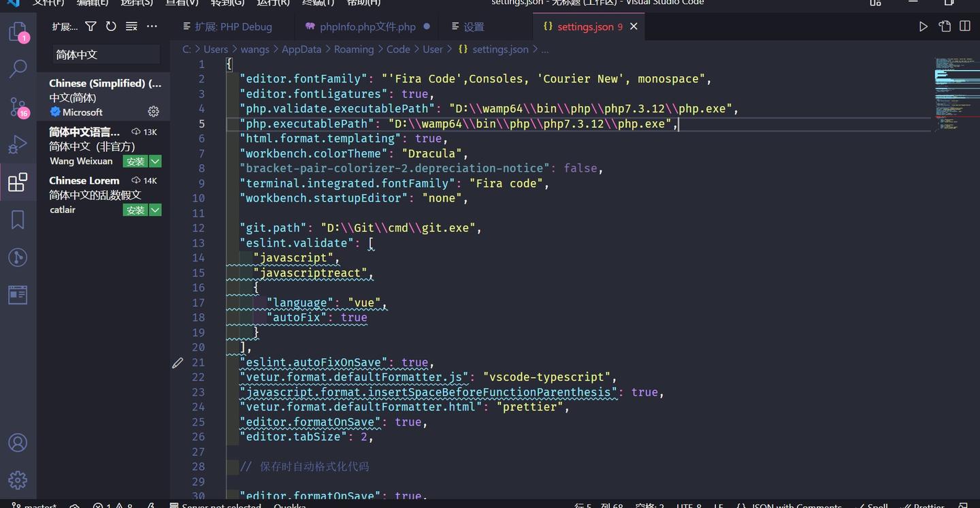Open the Accounts icon in the sidebar
This screenshot has width=980, height=508.
pos(18,442)
